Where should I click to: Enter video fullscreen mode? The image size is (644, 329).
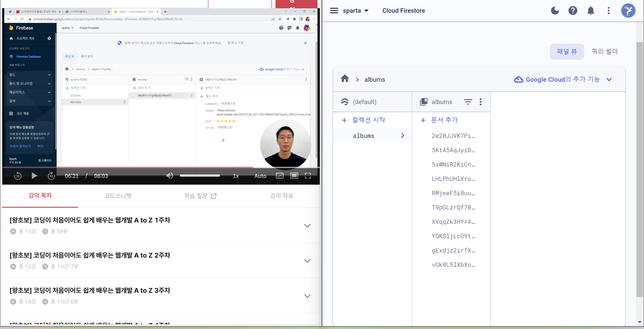(x=308, y=176)
